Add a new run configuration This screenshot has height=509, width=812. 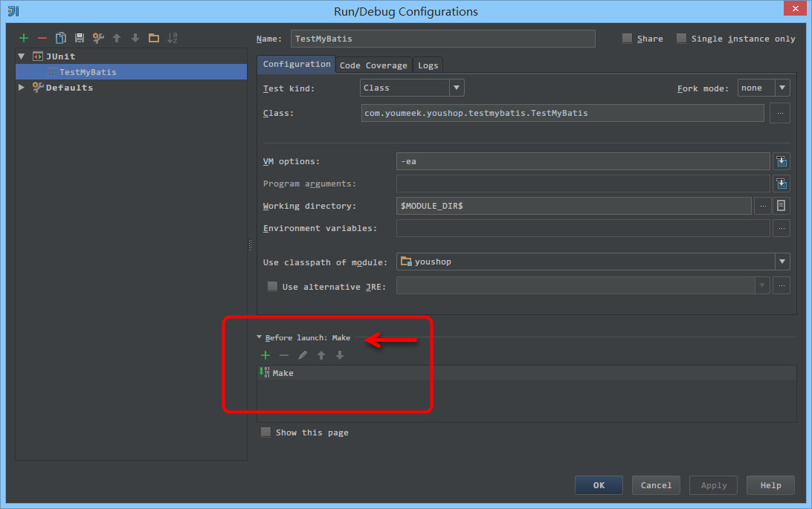coord(23,38)
